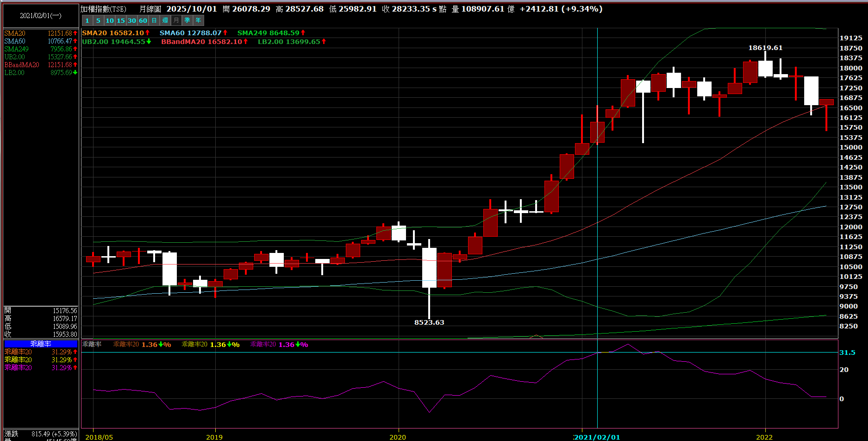Switch to the 5-minute chart button

point(98,20)
